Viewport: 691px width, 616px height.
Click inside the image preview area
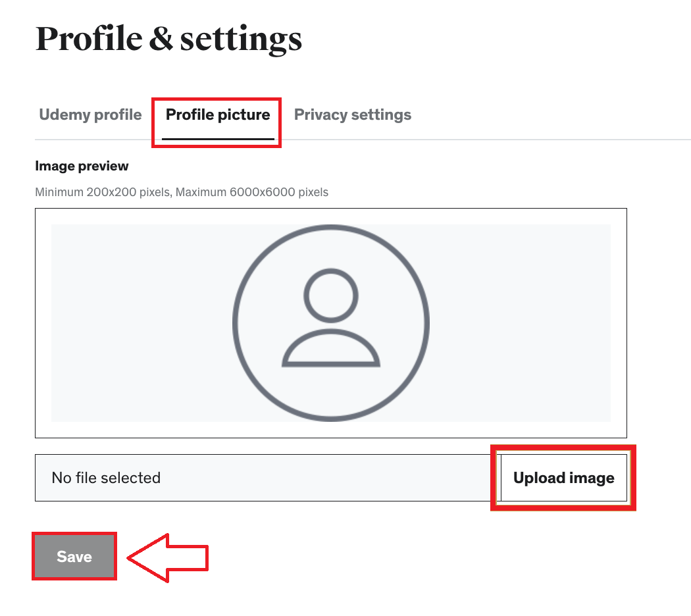tap(132, 322)
